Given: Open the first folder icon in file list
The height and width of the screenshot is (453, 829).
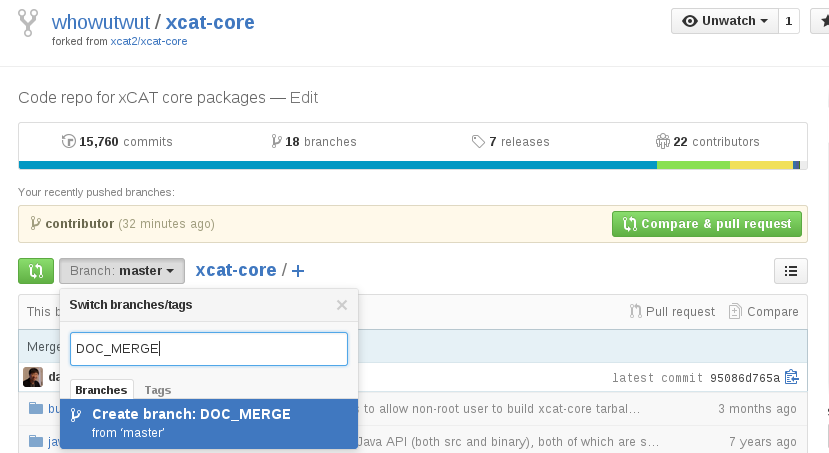Looking at the screenshot, I should [37, 408].
